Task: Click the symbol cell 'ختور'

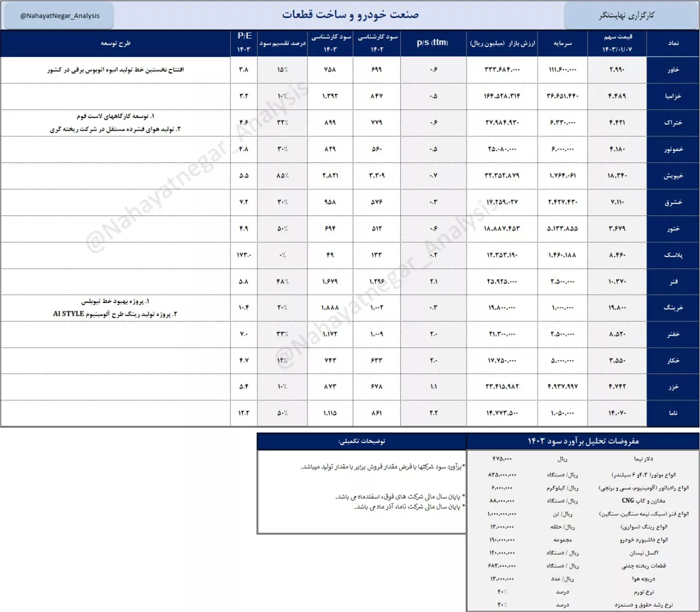Action: (673, 229)
